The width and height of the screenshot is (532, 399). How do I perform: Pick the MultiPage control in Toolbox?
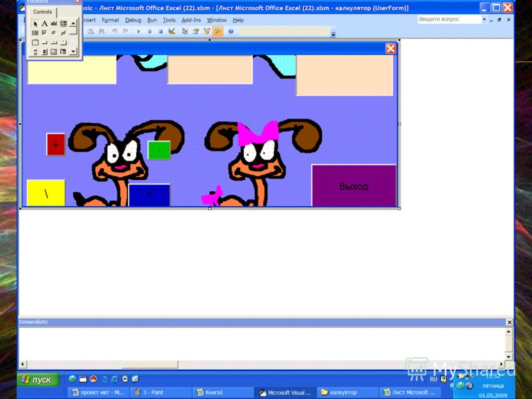[x=63, y=43]
